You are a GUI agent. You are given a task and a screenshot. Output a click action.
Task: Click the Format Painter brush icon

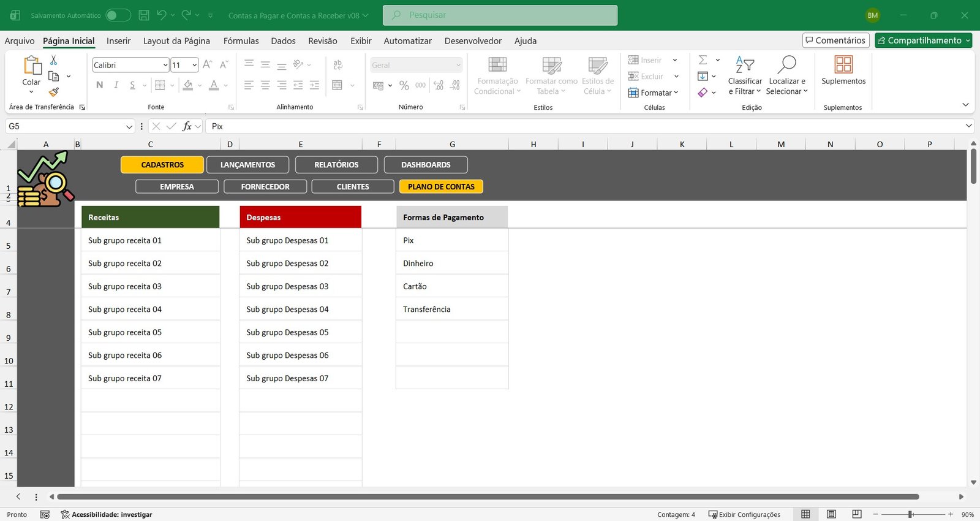[x=54, y=92]
